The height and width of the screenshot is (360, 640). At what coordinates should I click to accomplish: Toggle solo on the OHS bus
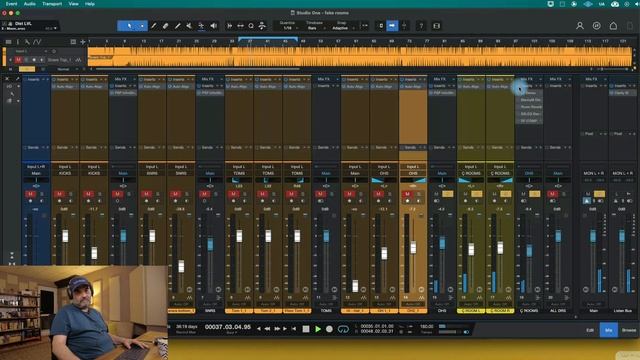(447, 194)
